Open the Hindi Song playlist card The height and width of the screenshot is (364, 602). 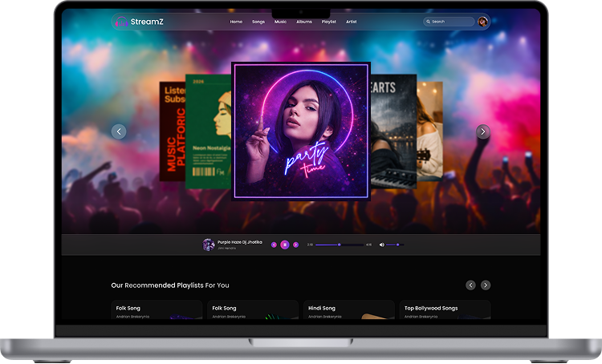[349, 309]
